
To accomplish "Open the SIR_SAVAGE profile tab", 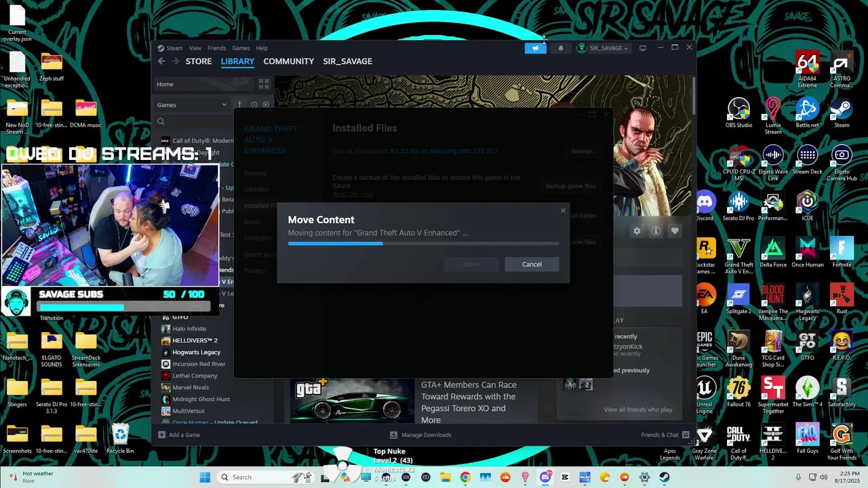I will pos(347,61).
